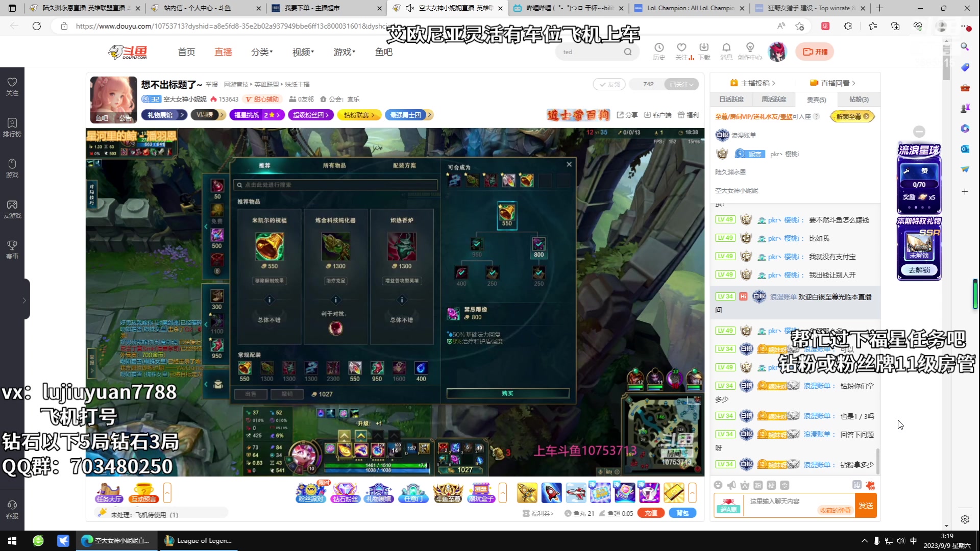Switch to 日活跃度 tab
Screen dimensions: 980x551
[731, 99]
